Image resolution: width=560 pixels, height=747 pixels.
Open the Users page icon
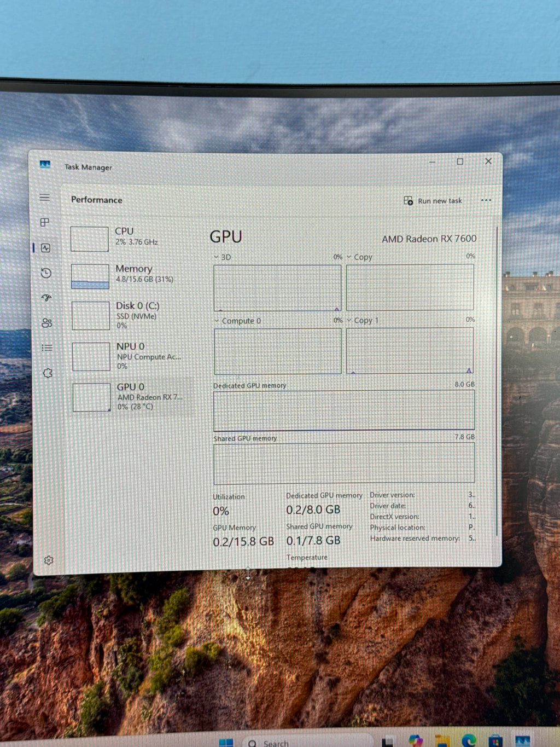pos(47,323)
